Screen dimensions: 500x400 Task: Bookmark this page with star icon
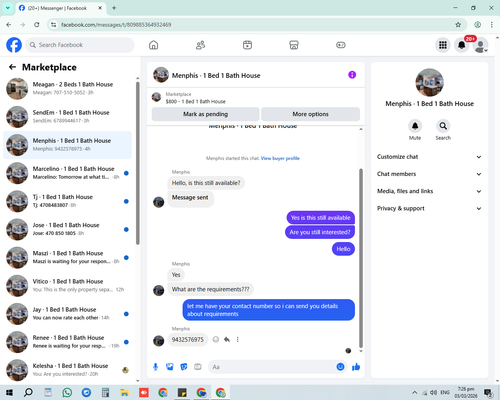tap(458, 25)
